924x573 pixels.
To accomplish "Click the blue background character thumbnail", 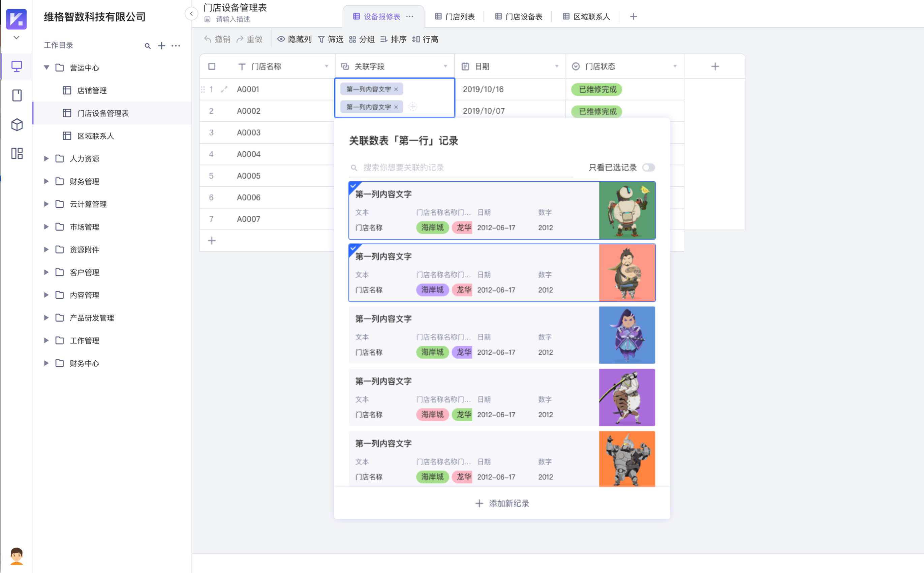I will (627, 335).
